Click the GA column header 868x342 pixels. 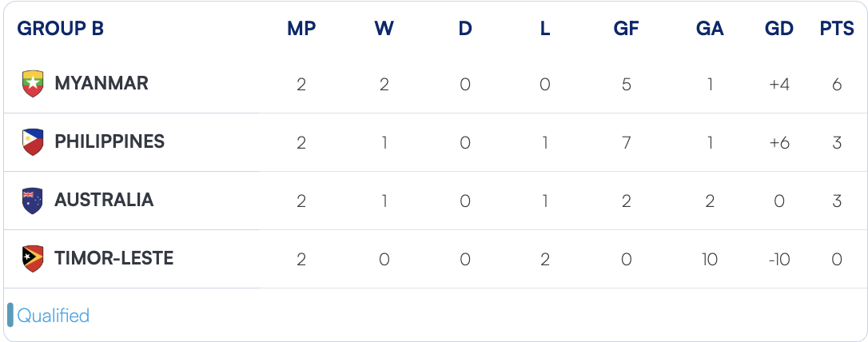710,29
